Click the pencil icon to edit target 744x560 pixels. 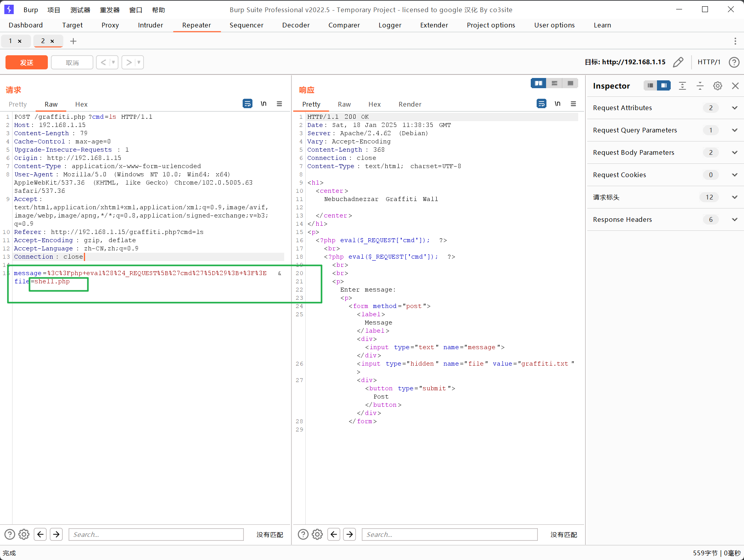(x=678, y=62)
